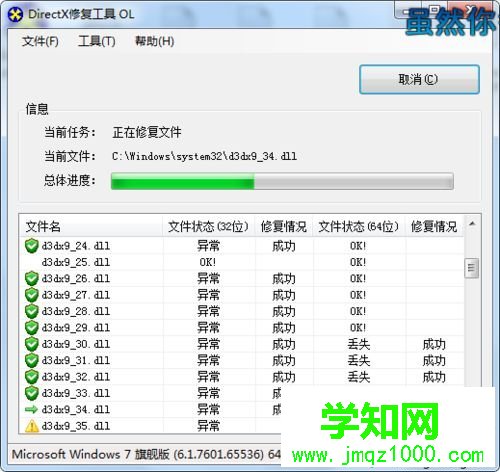
Task: Click the first 修复情况 column header
Action: coord(284,226)
